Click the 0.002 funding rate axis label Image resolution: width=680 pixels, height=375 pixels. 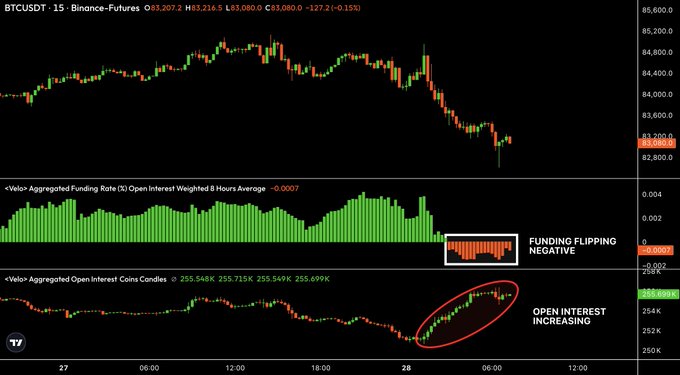coord(653,218)
